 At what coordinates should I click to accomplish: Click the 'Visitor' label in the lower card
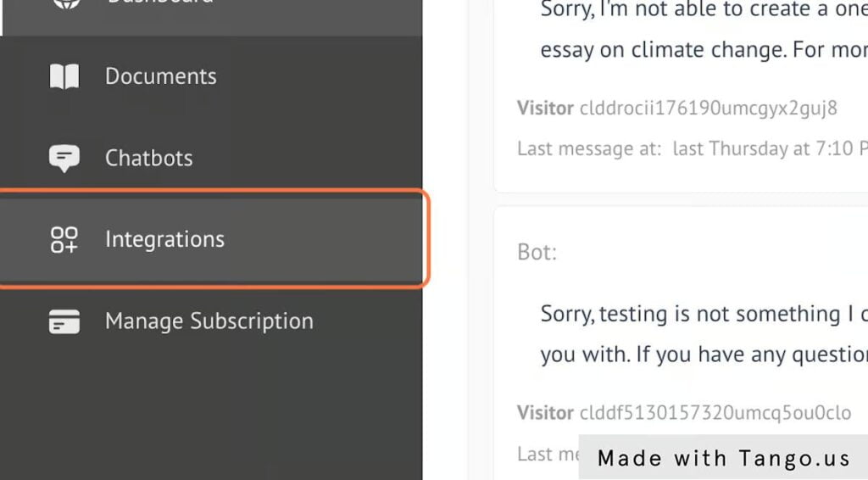click(545, 413)
